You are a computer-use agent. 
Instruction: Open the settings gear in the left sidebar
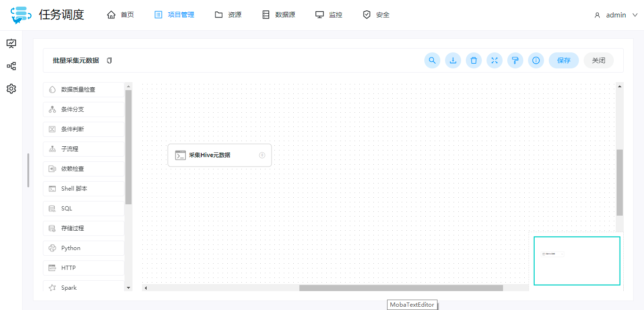[x=11, y=88]
